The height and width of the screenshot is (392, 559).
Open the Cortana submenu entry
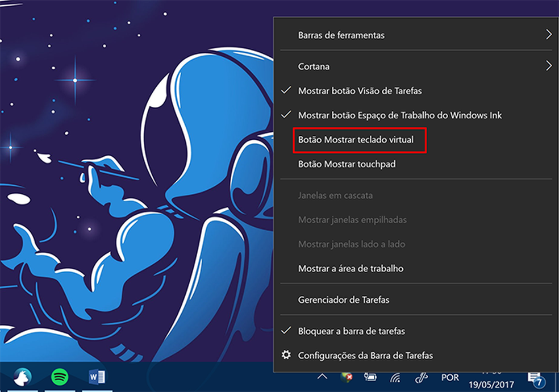coord(416,66)
